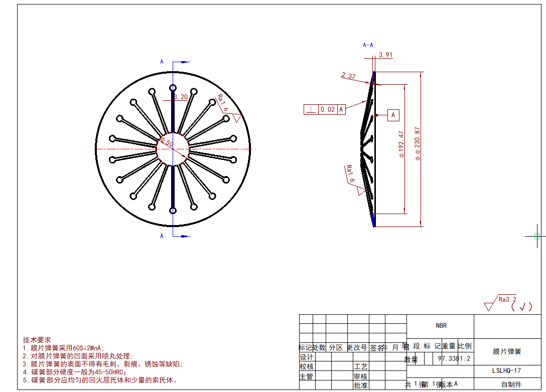
Task: Select the LSLHQ-17 drawing number cell
Action: click(506, 371)
